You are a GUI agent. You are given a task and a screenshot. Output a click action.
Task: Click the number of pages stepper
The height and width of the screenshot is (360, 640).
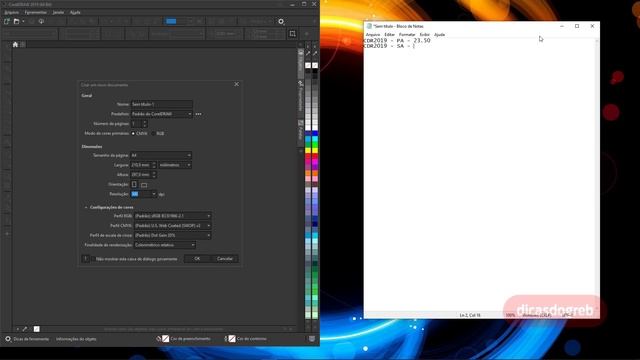tap(145, 124)
